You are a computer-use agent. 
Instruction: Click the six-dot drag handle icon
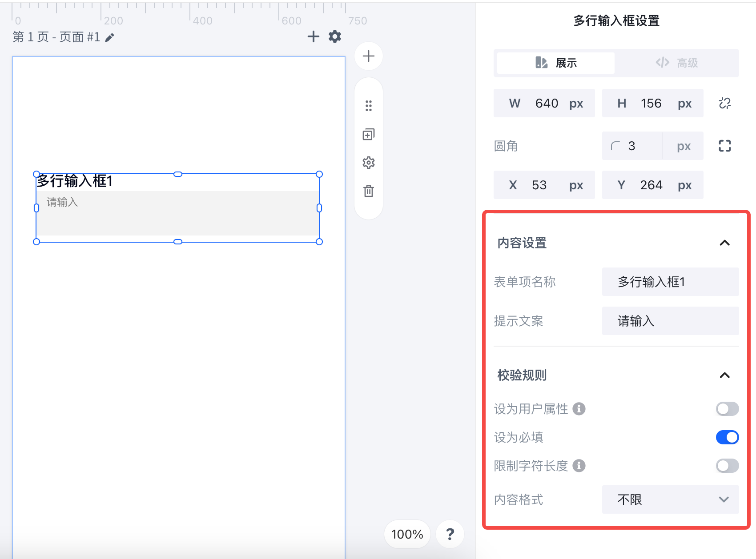[x=369, y=106]
